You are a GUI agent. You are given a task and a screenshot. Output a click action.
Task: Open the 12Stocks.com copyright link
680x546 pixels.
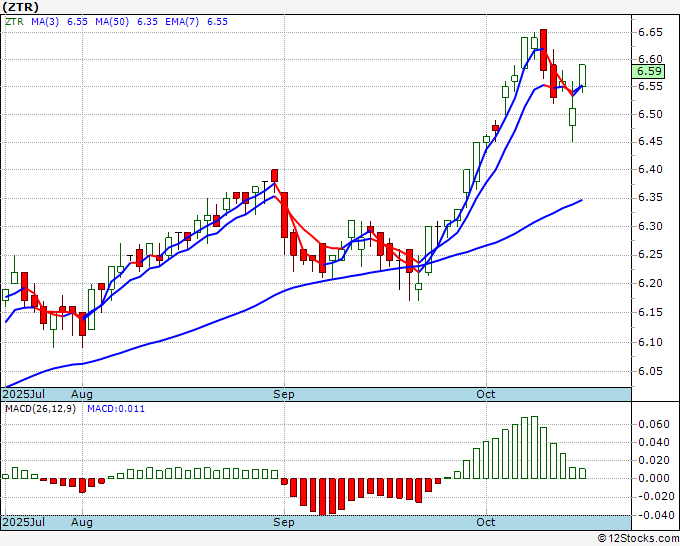pyautogui.click(x=638, y=539)
